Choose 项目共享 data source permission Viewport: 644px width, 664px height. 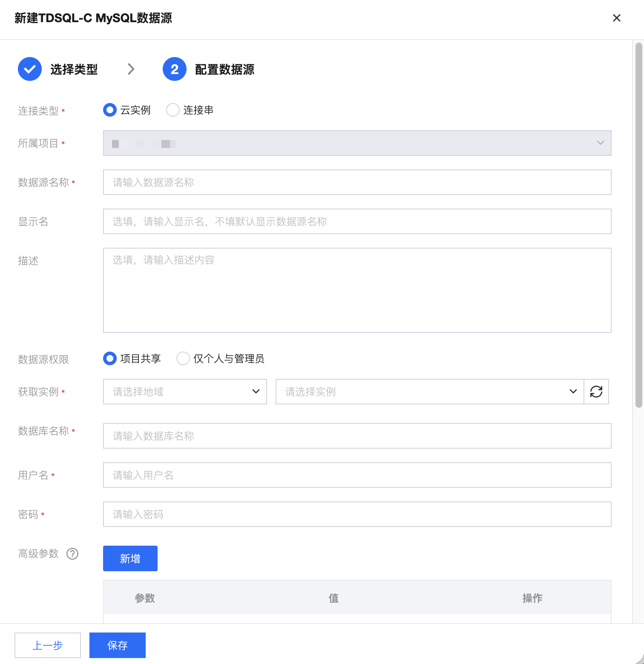110,358
